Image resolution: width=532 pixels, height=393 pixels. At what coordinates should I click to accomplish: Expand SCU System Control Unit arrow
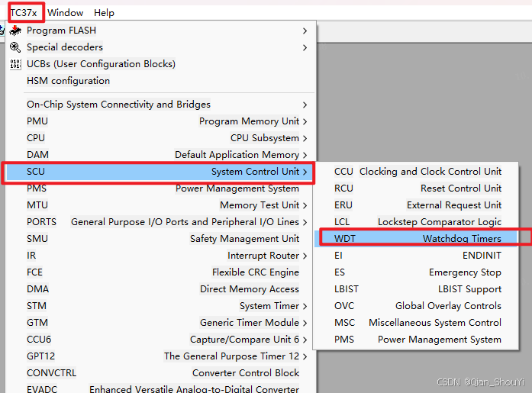pyautogui.click(x=305, y=172)
